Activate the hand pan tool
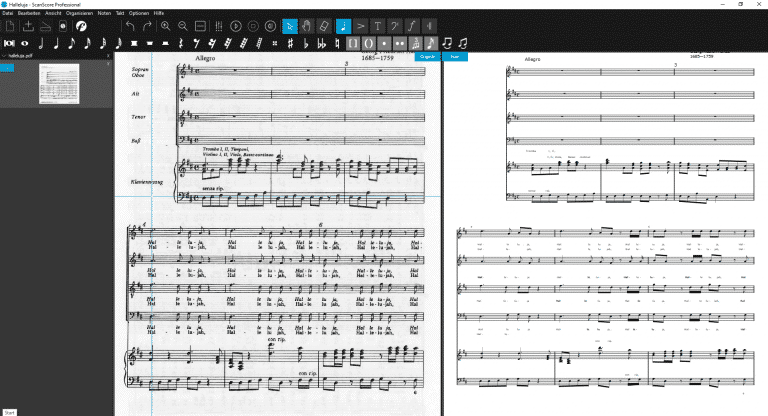Screen dimensions: 768x416 tap(307, 26)
